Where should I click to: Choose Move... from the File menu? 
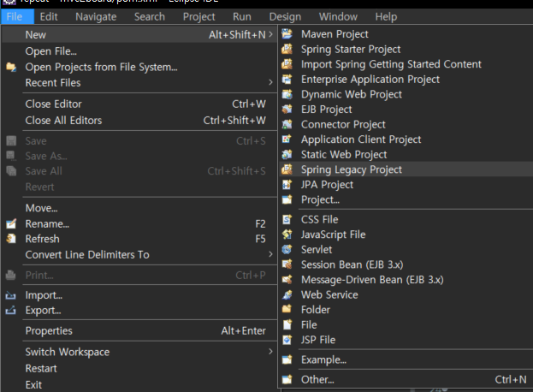click(x=139, y=208)
